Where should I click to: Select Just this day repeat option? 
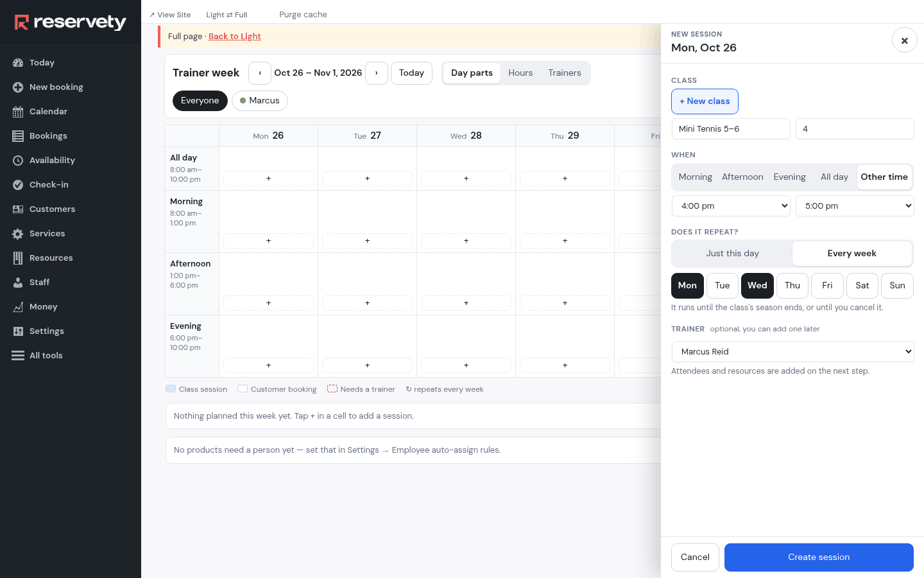[732, 254]
